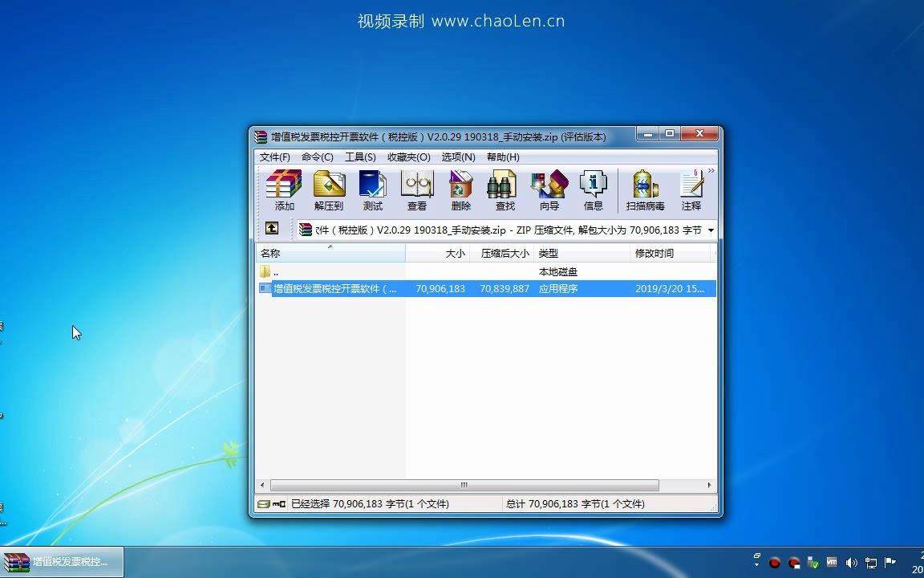Open the .. parent directory entry
This screenshot has height=578, width=924.
pyautogui.click(x=274, y=271)
